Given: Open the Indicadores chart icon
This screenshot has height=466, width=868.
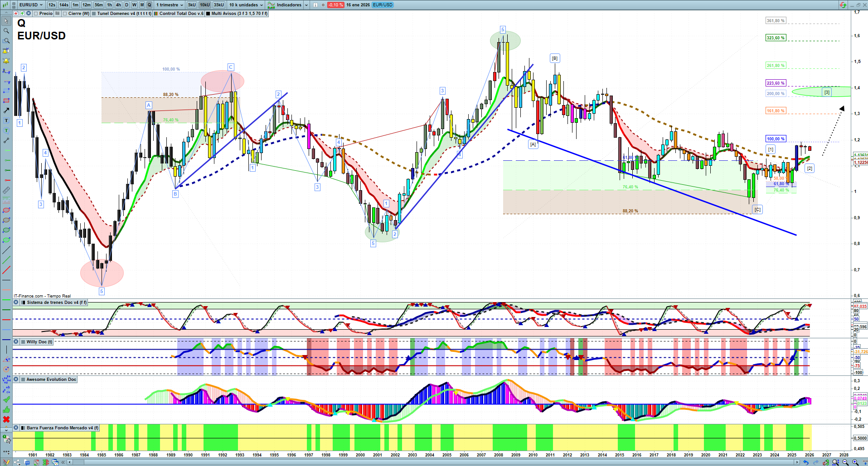Looking at the screenshot, I should pos(271,5).
